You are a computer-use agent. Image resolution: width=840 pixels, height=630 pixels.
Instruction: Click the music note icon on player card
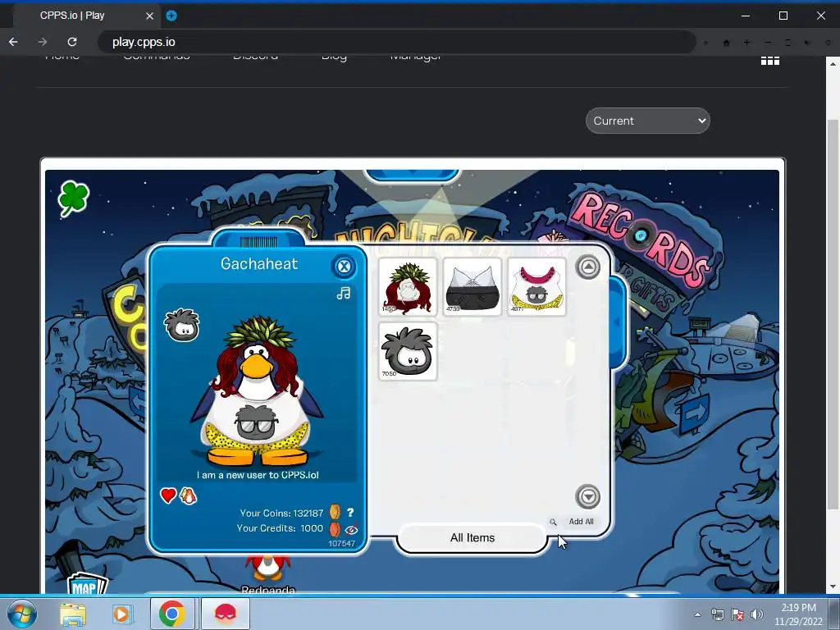pyautogui.click(x=344, y=293)
